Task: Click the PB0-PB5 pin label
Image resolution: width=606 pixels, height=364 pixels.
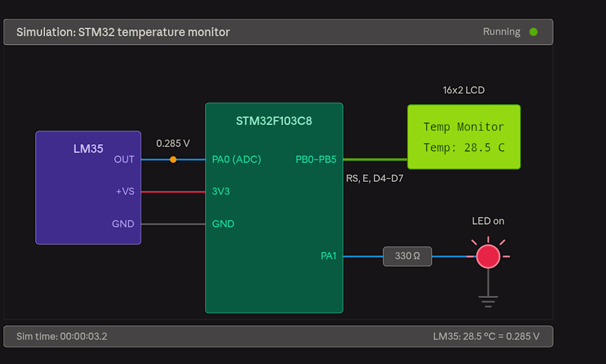Action: point(316,160)
